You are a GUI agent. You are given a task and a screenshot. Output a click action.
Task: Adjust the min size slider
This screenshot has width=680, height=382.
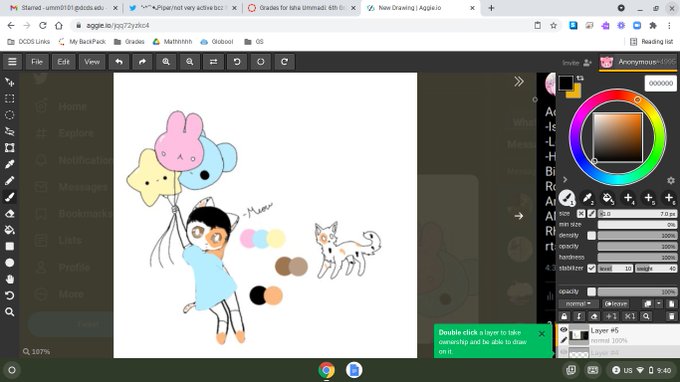(637, 225)
